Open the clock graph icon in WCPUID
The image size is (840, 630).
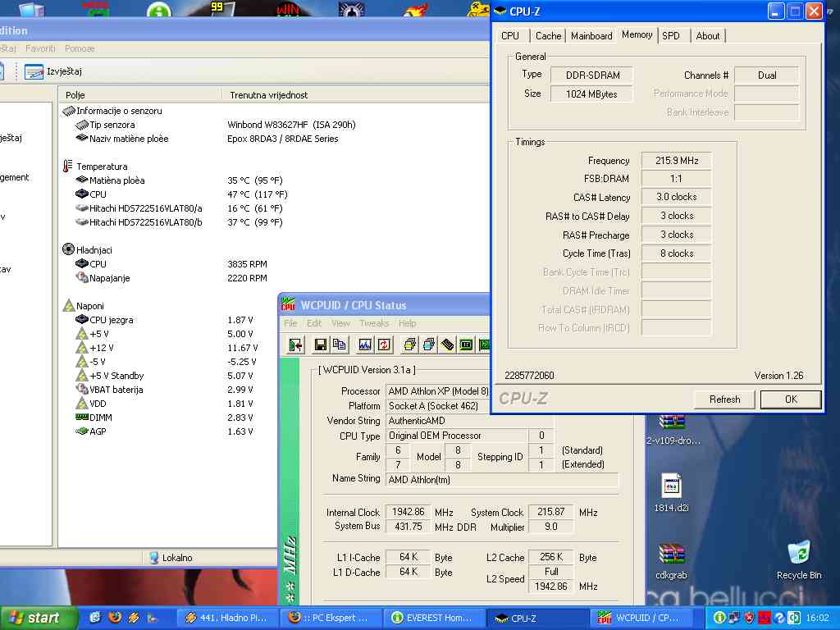(x=365, y=345)
